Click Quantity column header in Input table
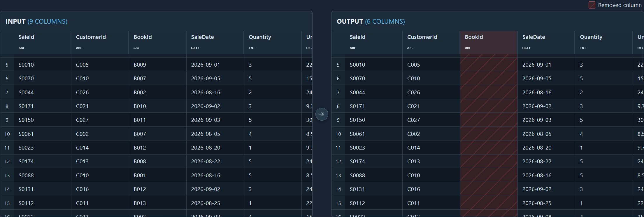Viewport: 644px width, 217px height. pos(272,42)
